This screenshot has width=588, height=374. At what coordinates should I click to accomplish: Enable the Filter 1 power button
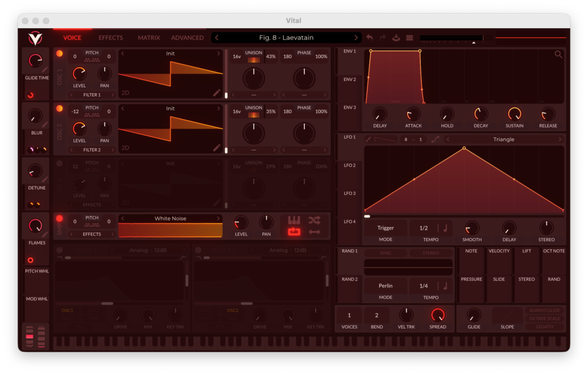pos(59,250)
